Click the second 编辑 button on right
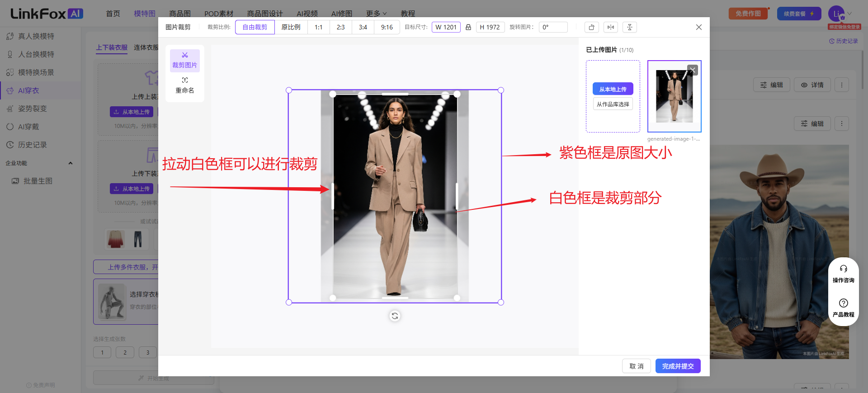 coord(812,123)
